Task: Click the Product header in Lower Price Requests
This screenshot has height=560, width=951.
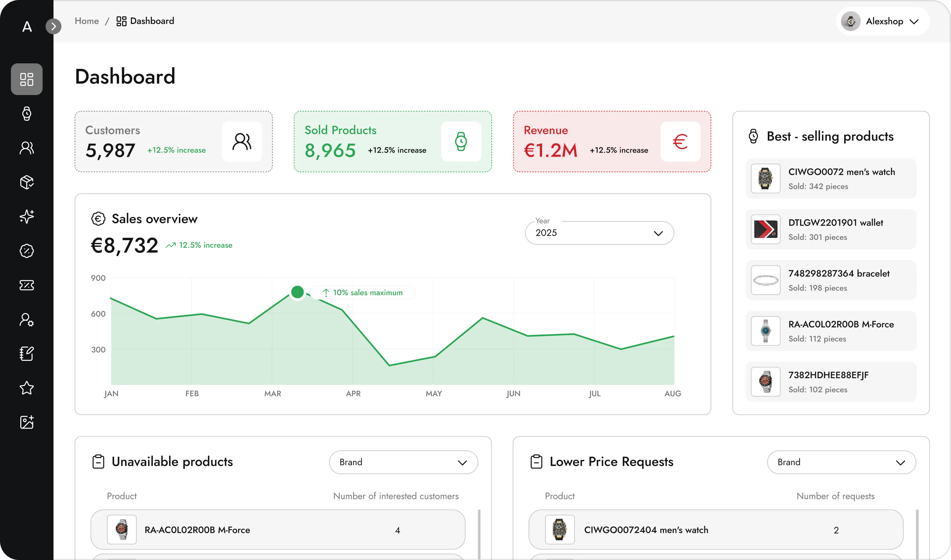Action: [560, 496]
